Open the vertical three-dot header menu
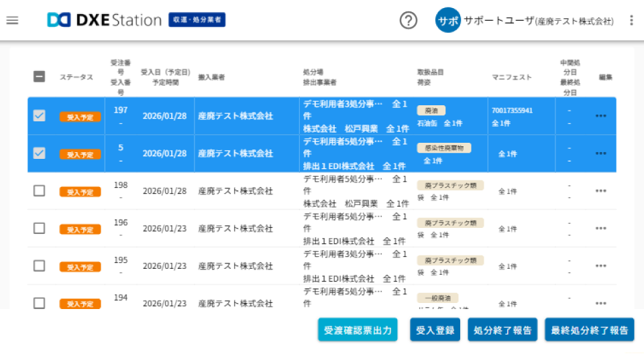This screenshot has height=362, width=644. [631, 20]
